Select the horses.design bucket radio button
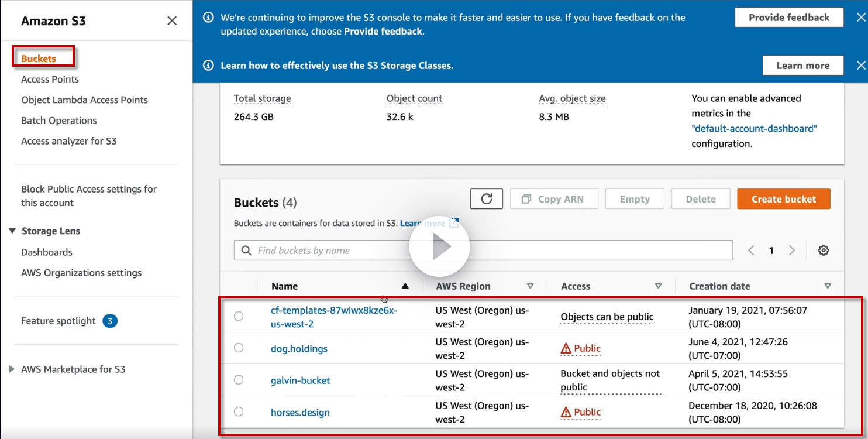This screenshot has width=868, height=439. tap(239, 411)
